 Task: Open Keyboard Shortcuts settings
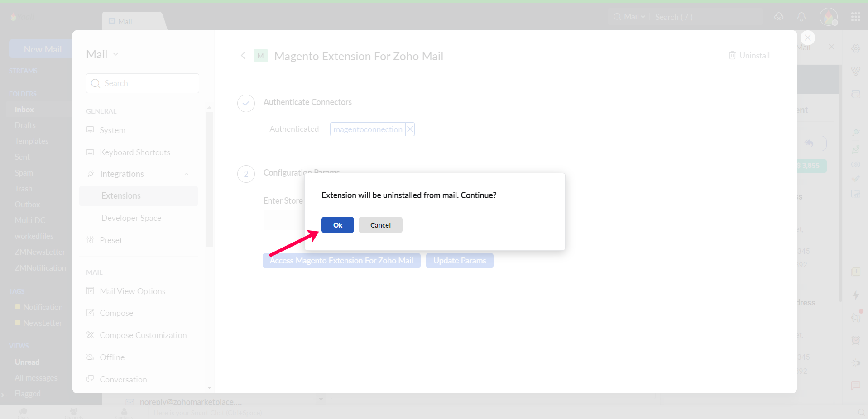point(134,152)
